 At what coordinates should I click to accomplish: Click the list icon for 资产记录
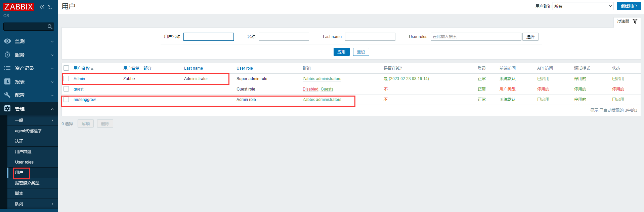coord(7,68)
